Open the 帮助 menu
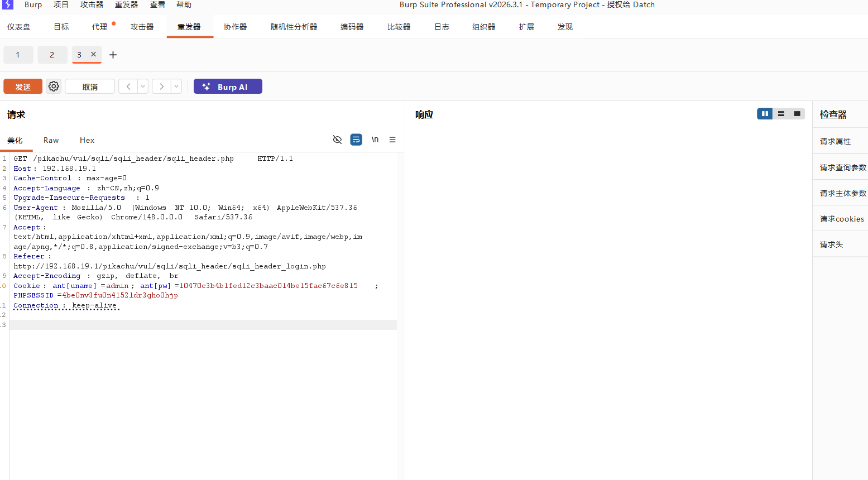 pos(184,4)
